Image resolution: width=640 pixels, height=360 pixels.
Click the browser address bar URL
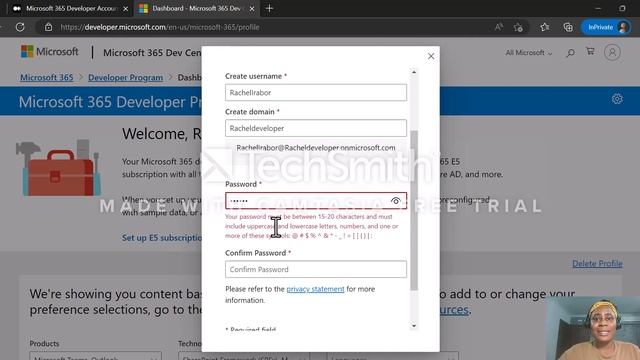160,27
